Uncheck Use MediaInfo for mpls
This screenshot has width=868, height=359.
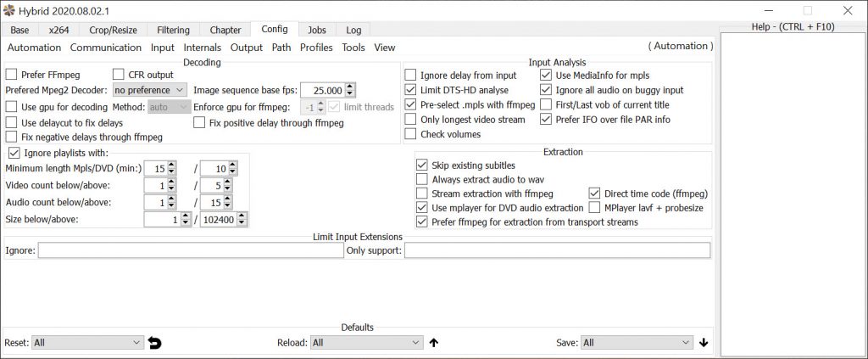(x=546, y=76)
